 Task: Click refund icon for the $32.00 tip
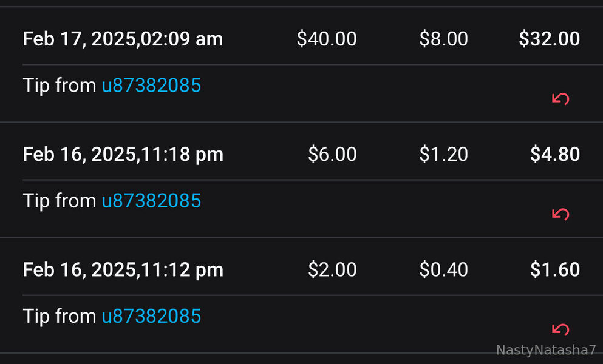tap(560, 98)
